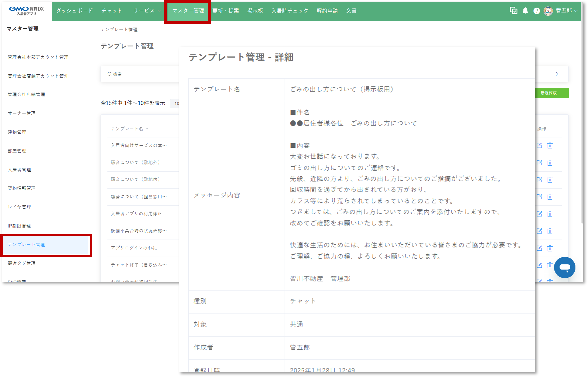Delete the top template with the trash icon
Viewport: 588px width, 377px height.
(550, 145)
